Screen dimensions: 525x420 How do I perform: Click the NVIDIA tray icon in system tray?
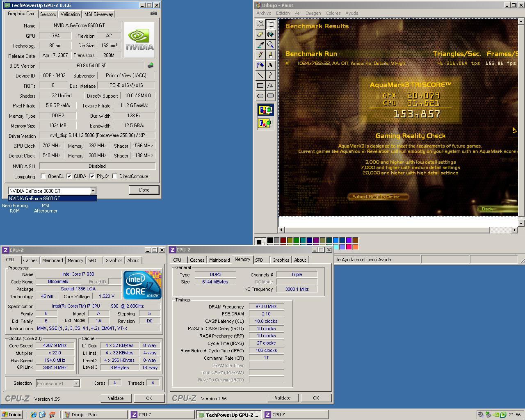(496, 415)
